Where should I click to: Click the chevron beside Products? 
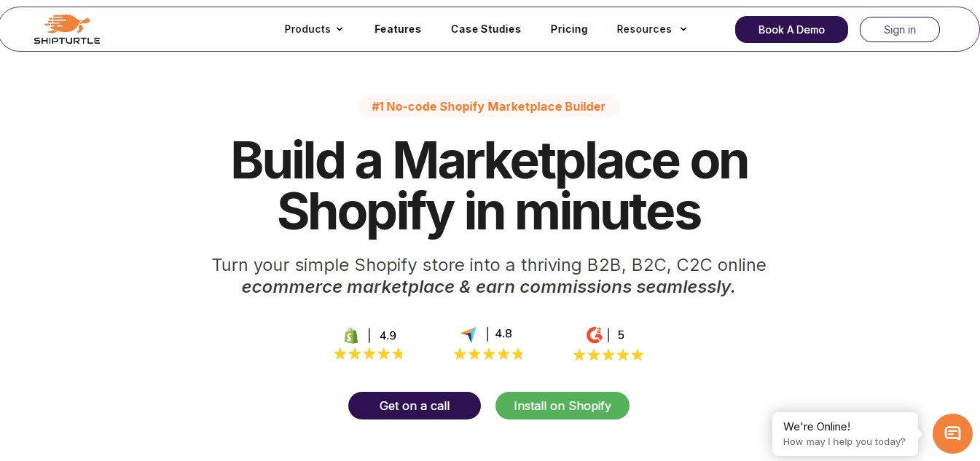340,29
